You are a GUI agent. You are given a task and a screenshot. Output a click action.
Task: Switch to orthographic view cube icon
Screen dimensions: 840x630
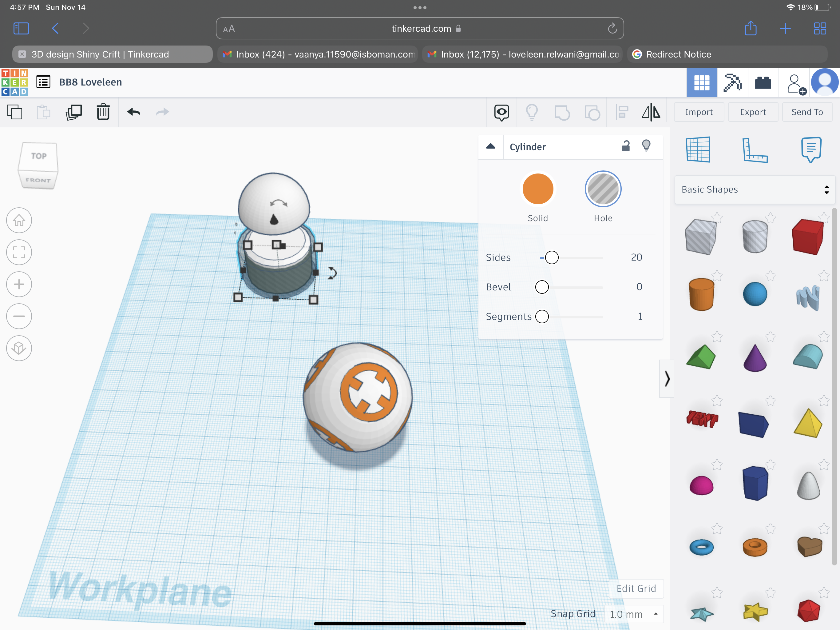(x=19, y=348)
